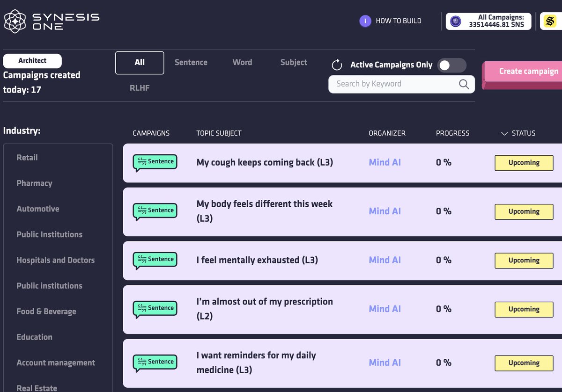Switch to the Word tab
The width and height of the screenshot is (562, 392).
click(x=242, y=62)
